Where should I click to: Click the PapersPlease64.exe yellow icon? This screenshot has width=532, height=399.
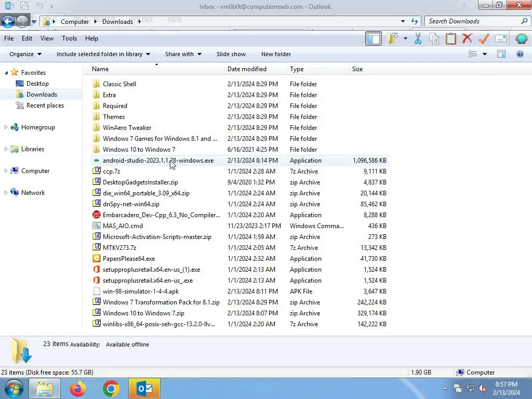[97, 259]
